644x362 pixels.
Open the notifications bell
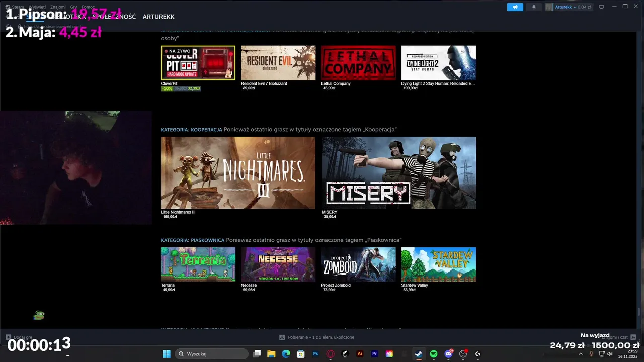tap(534, 7)
